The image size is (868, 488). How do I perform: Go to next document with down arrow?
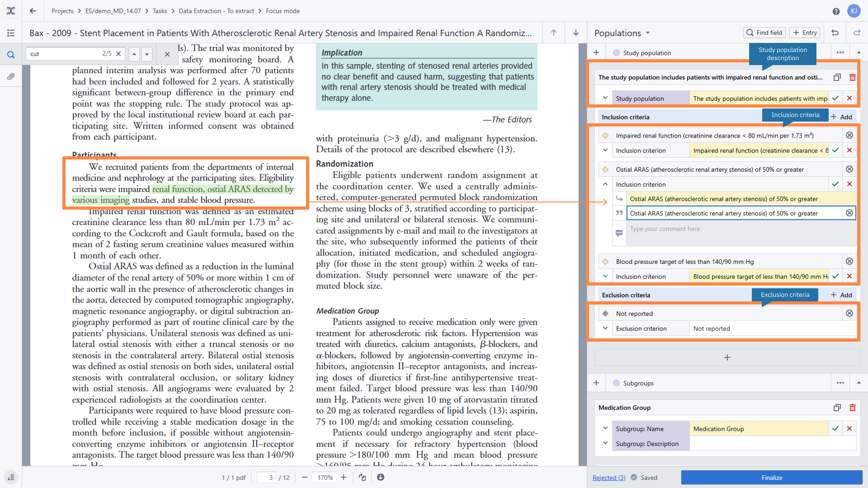576,33
